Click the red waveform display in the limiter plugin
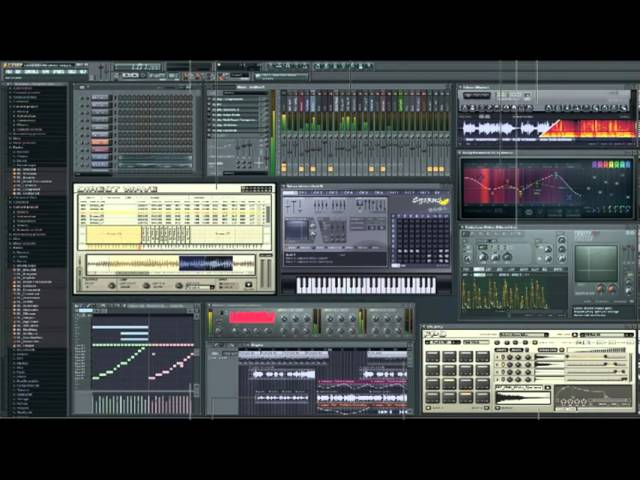The height and width of the screenshot is (480, 640). click(252, 318)
